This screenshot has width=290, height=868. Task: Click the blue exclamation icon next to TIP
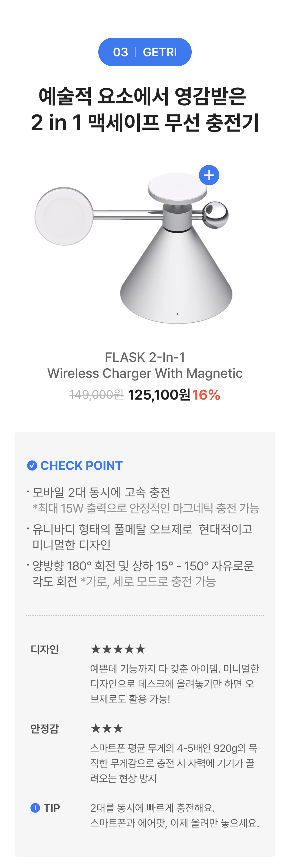pos(35,808)
